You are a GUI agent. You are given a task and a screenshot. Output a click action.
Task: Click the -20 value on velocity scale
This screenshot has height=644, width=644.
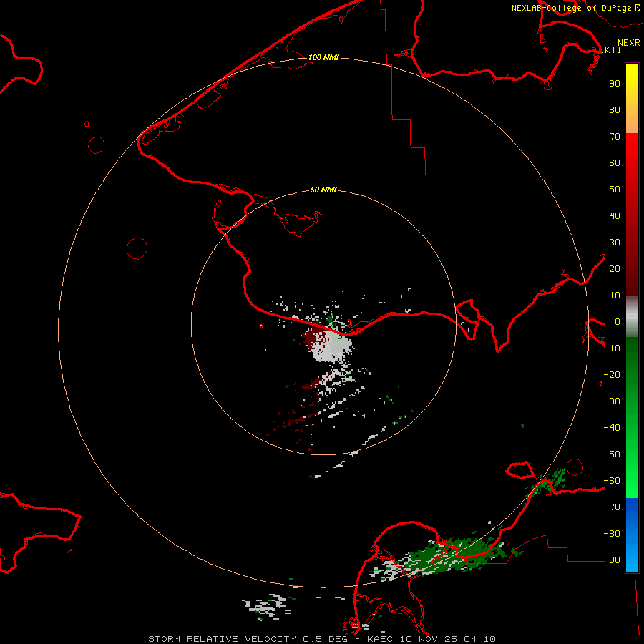(612, 374)
